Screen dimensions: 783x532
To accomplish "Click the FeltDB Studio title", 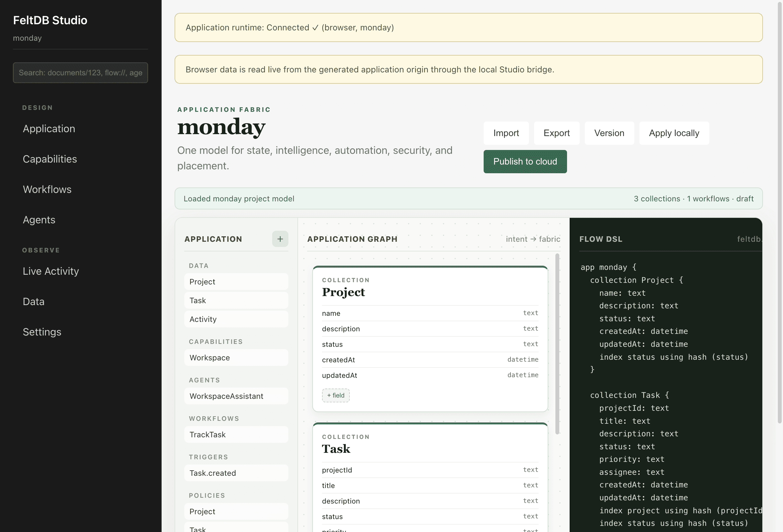I will [x=50, y=20].
